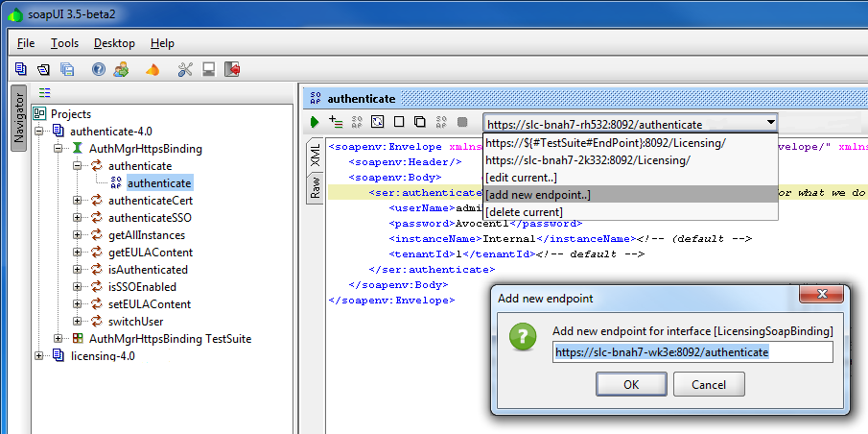This screenshot has width=868, height=434.
Task: Expand the authenticateCert operation
Action: (x=78, y=200)
